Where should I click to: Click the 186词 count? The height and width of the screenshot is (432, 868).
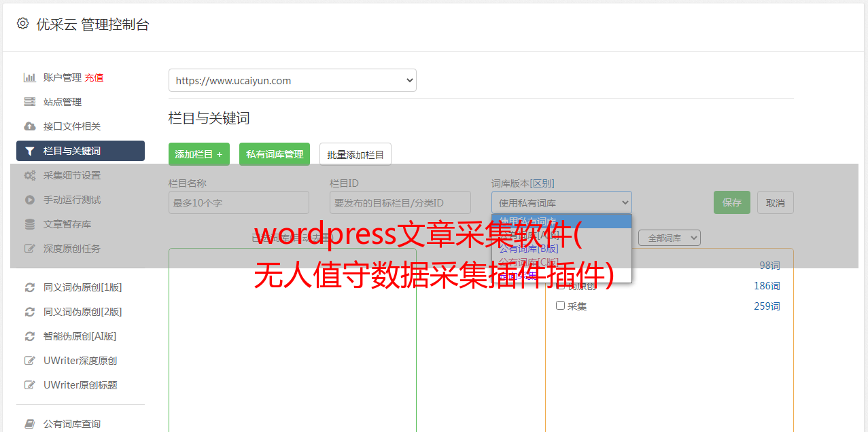coord(767,286)
